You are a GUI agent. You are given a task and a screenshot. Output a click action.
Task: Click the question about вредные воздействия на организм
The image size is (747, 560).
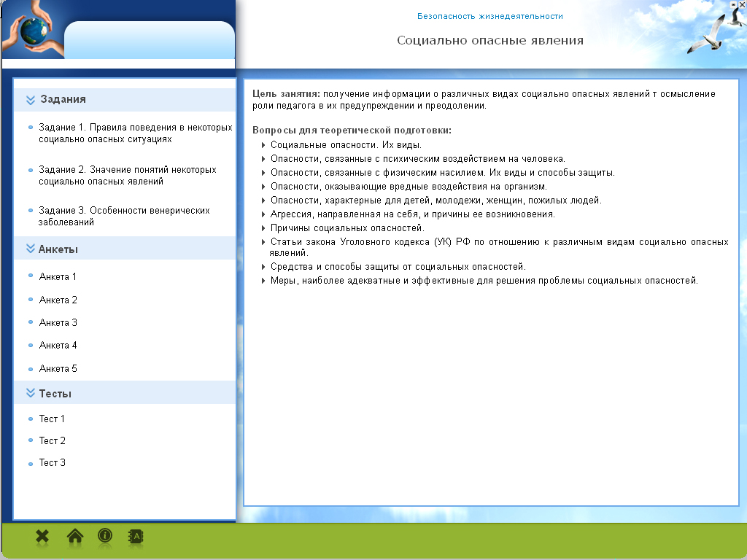click(409, 186)
